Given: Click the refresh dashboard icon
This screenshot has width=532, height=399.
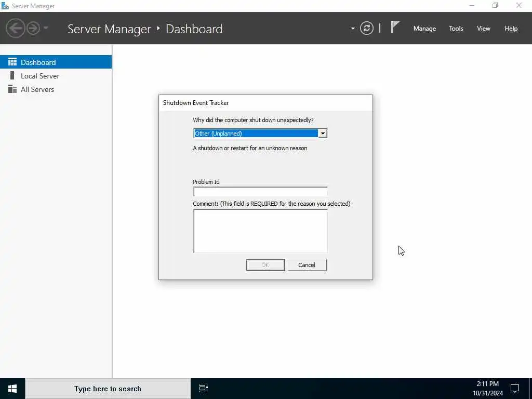Looking at the screenshot, I should tap(366, 28).
